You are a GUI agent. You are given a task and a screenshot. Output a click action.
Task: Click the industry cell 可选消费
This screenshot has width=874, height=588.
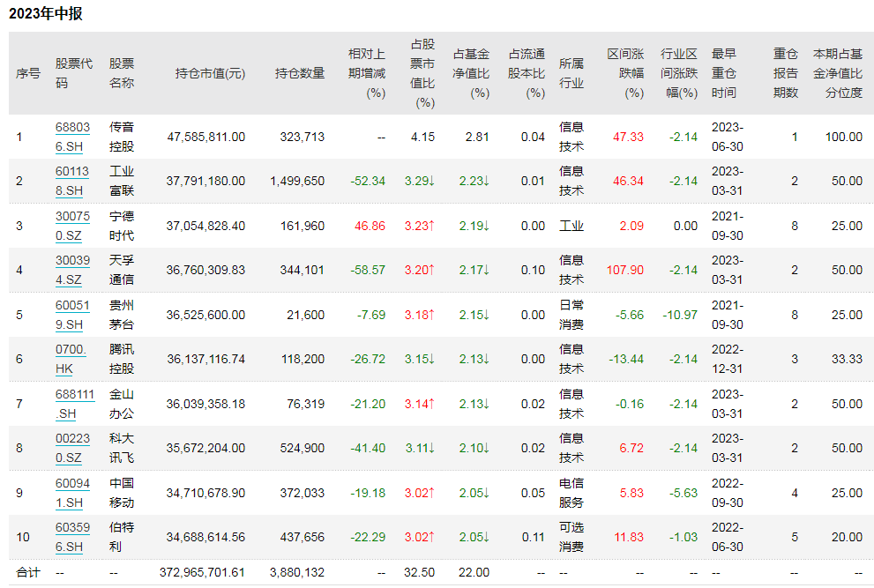coord(571,537)
